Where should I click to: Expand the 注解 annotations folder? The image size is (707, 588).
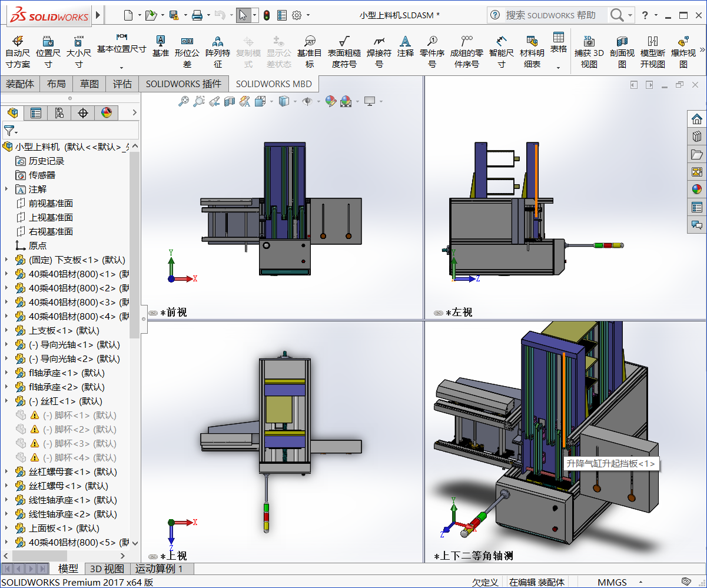[x=6, y=189]
